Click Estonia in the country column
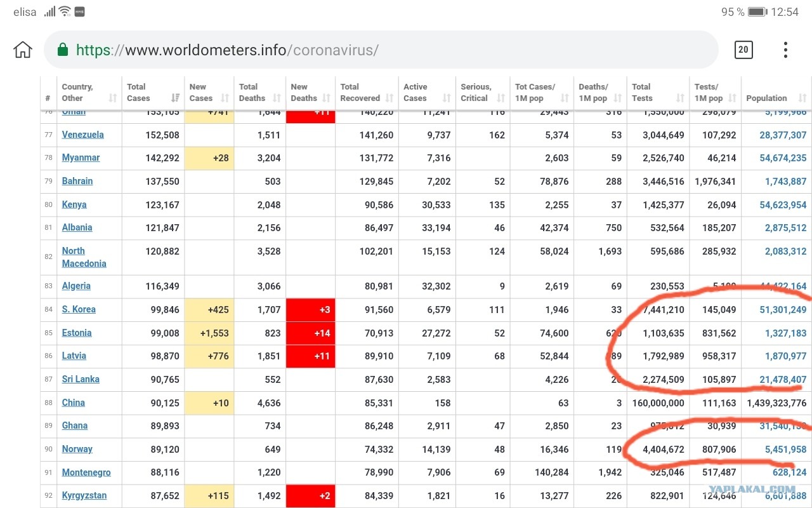 pos(77,333)
